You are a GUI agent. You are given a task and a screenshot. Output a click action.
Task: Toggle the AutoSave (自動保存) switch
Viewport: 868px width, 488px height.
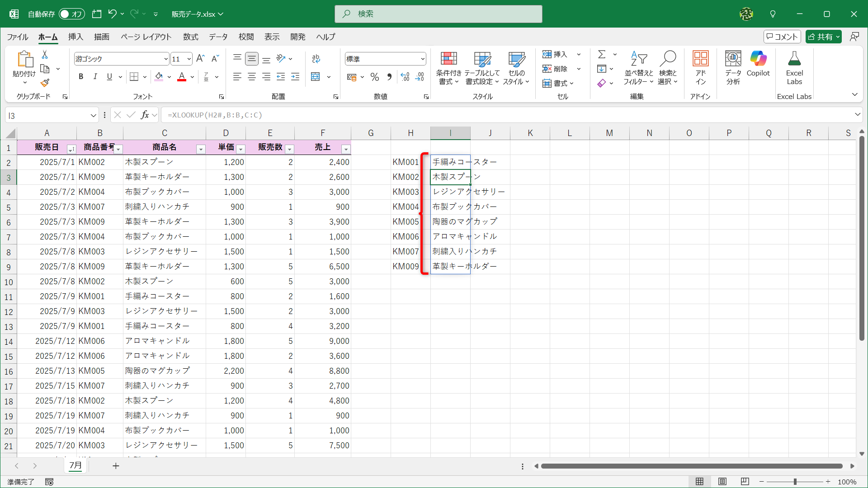71,14
